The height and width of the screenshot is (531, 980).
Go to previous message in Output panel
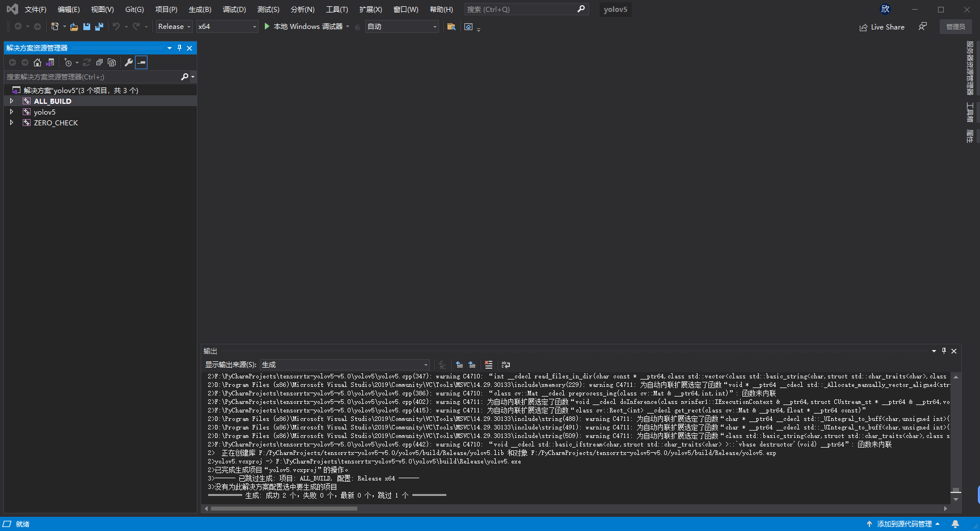click(x=459, y=365)
